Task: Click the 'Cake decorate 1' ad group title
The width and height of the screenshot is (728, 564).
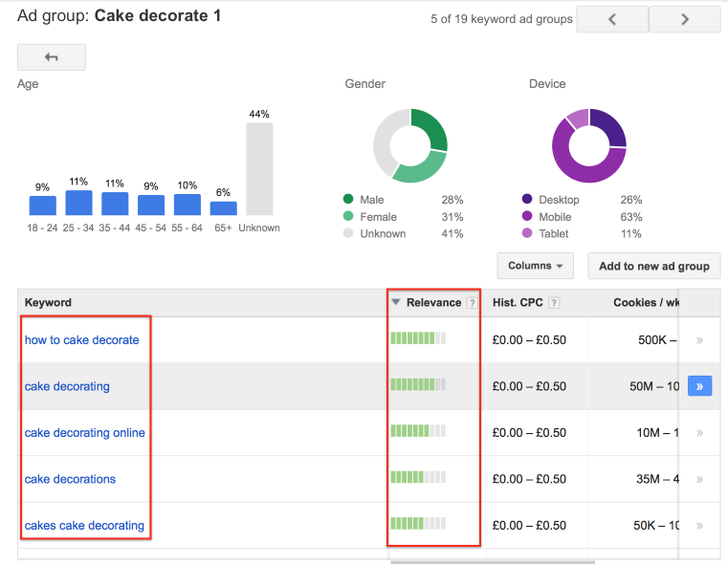Action: (158, 15)
